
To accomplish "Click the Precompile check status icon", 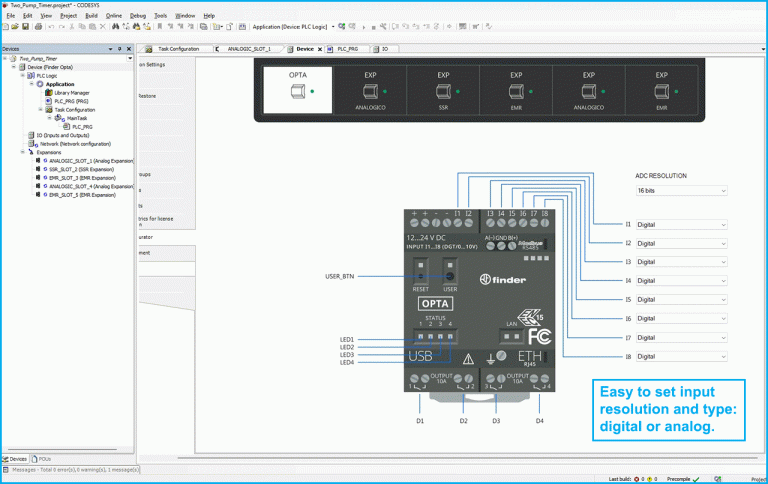I will tap(696, 479).
